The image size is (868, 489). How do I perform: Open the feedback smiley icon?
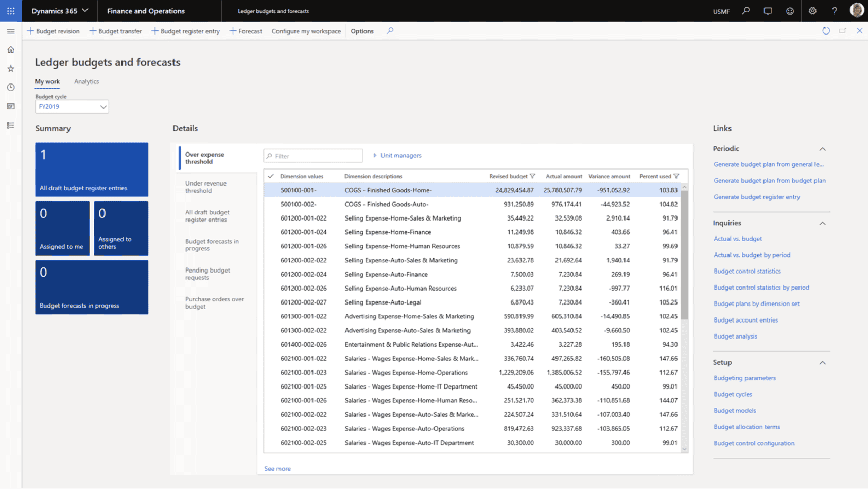(x=790, y=11)
